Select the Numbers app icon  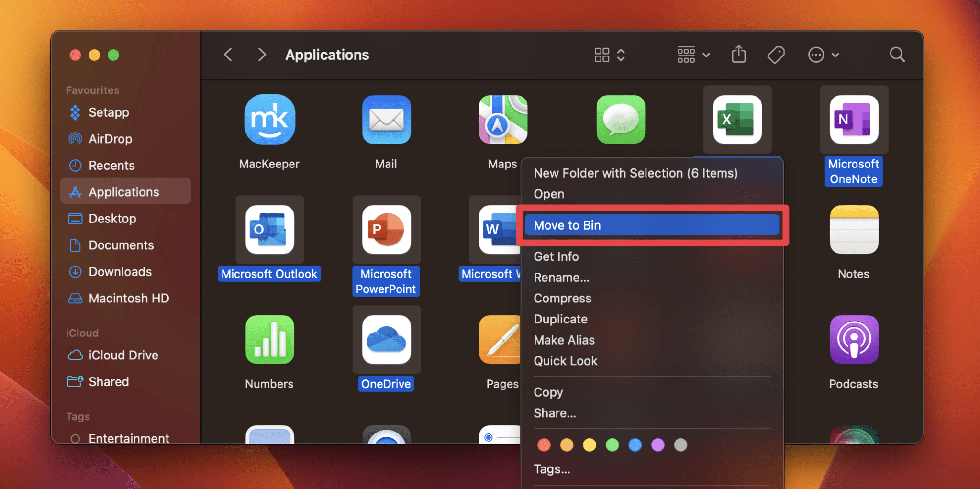click(x=269, y=339)
